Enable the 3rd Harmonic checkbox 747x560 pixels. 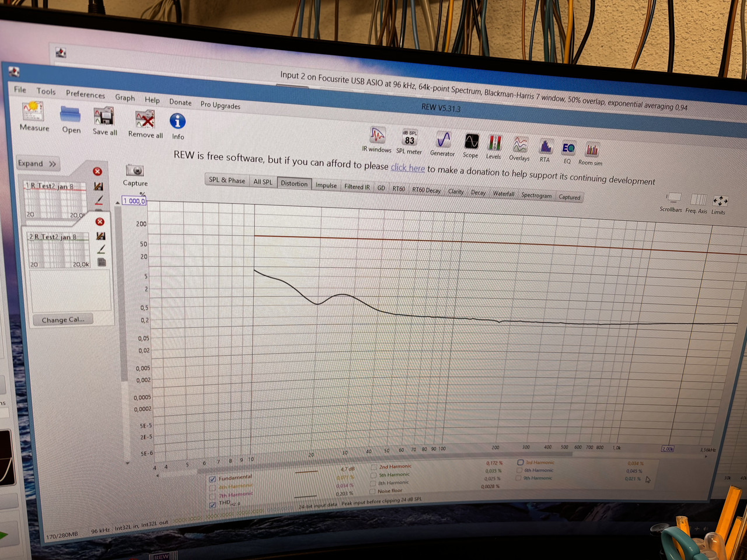(520, 463)
